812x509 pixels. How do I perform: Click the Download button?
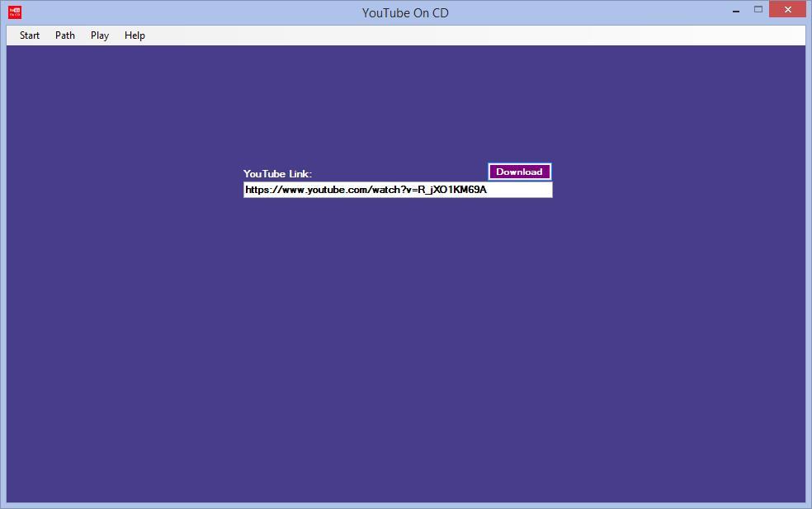click(x=519, y=172)
